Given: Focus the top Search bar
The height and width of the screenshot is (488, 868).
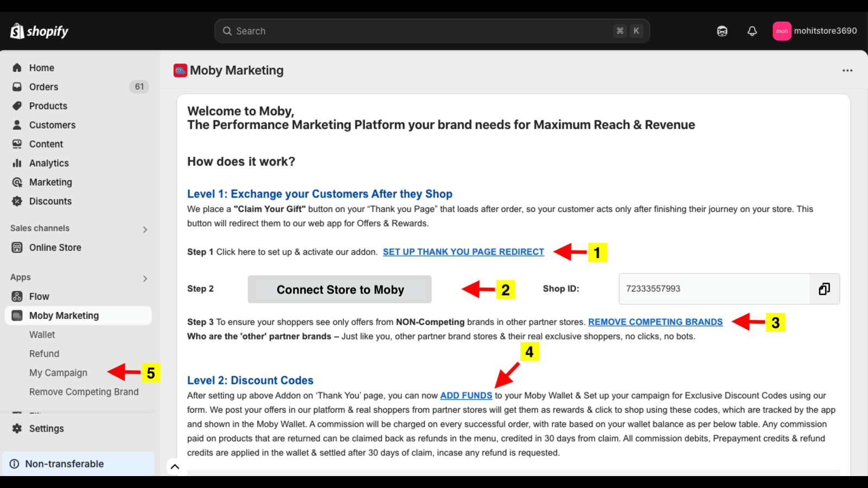Looking at the screenshot, I should [x=432, y=31].
